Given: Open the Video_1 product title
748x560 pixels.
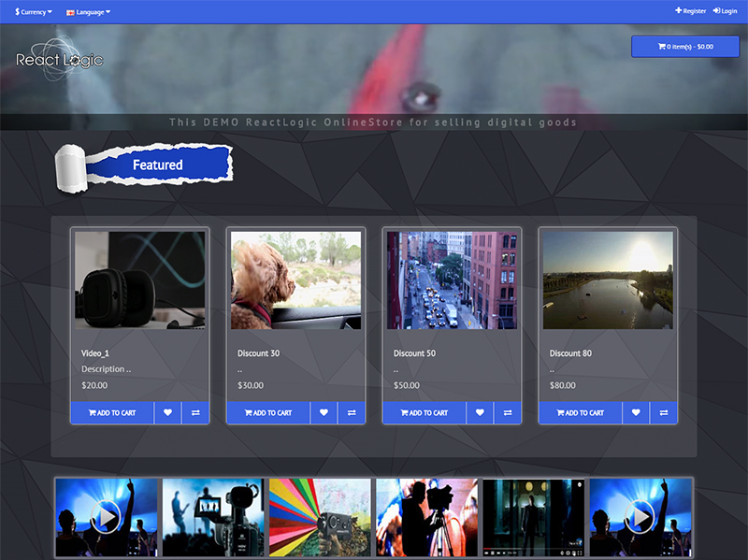Looking at the screenshot, I should [95, 353].
